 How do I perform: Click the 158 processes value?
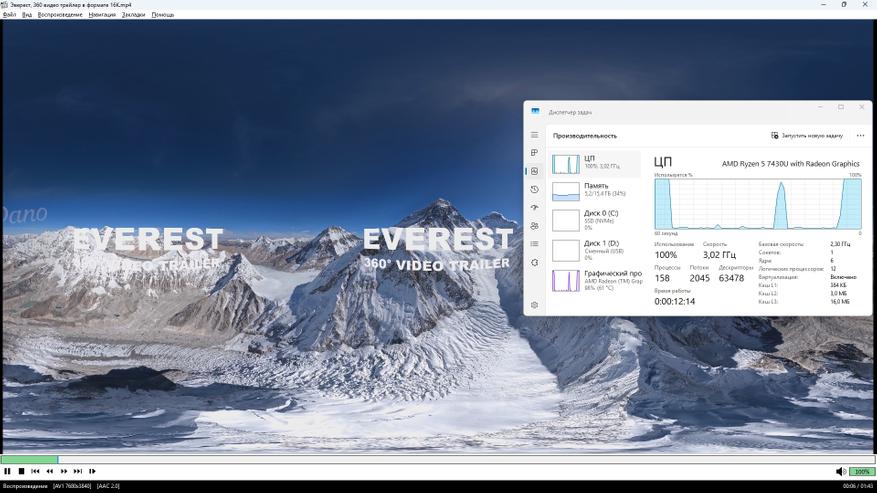(662, 278)
